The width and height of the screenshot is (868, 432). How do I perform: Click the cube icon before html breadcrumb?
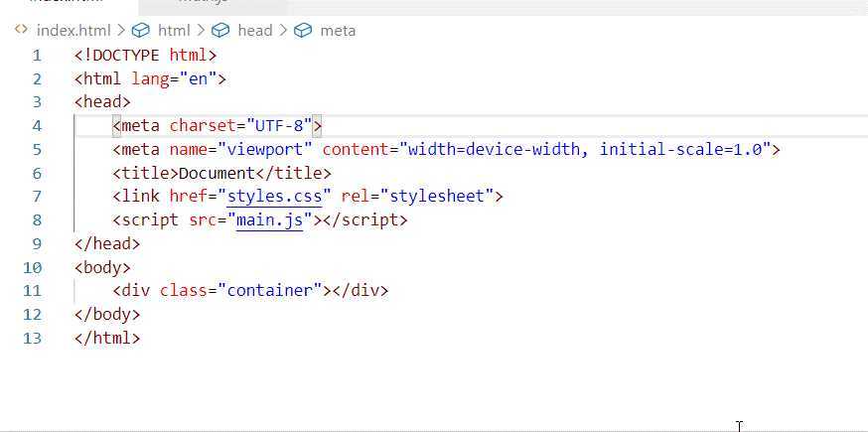click(141, 31)
